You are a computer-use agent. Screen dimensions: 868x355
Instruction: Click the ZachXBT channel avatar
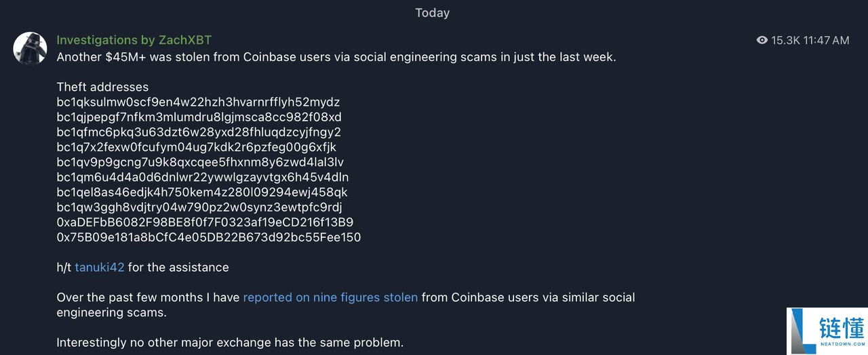30,47
